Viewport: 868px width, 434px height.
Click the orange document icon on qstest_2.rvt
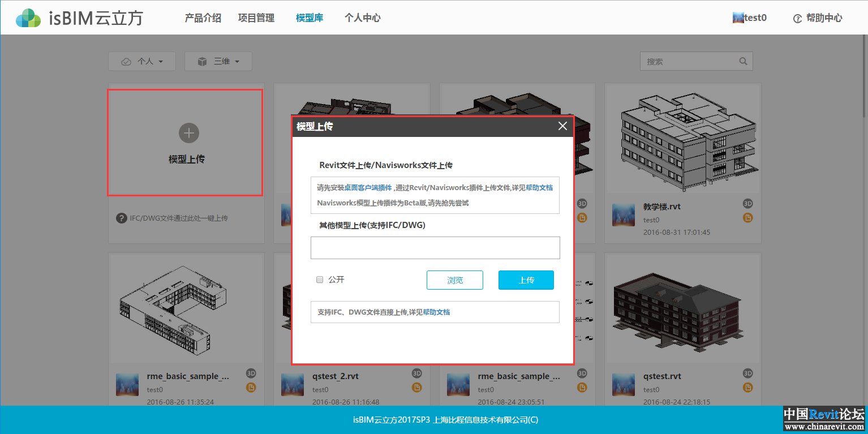pyautogui.click(x=416, y=387)
